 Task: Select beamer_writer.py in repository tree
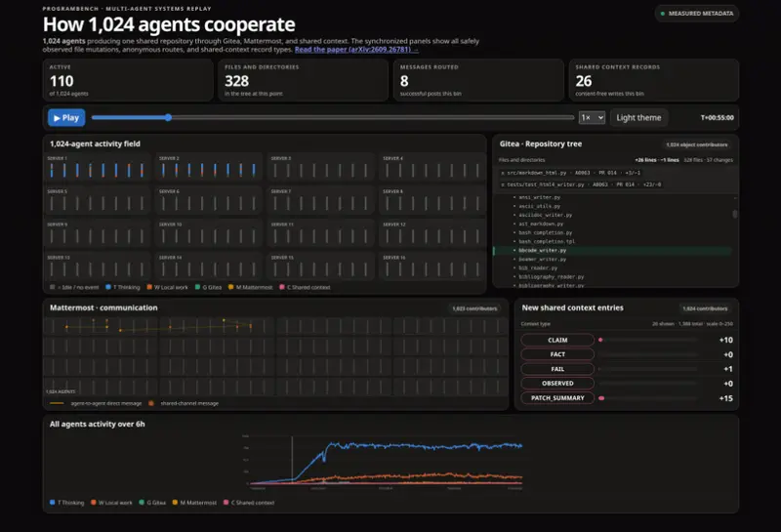[x=543, y=259]
